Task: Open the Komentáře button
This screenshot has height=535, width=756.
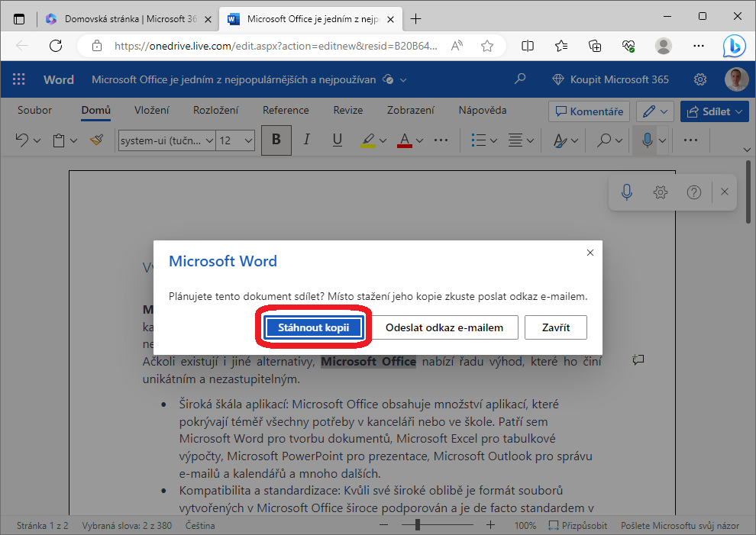Action: click(590, 112)
